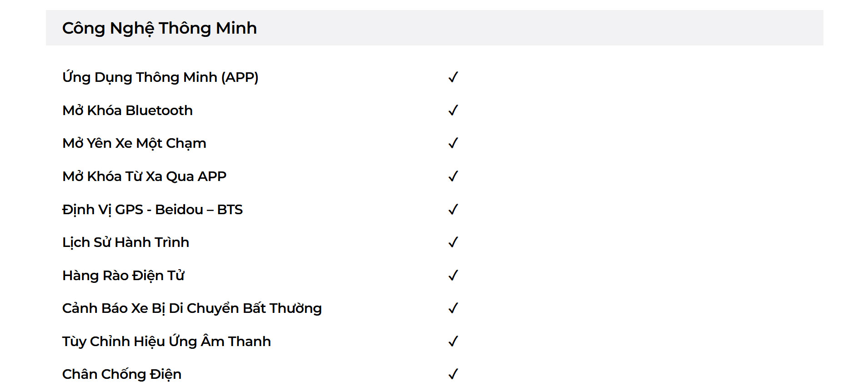
Task: Click the checkmark beside Ứng Dụng Thông Minh (APP)
Action: [453, 77]
